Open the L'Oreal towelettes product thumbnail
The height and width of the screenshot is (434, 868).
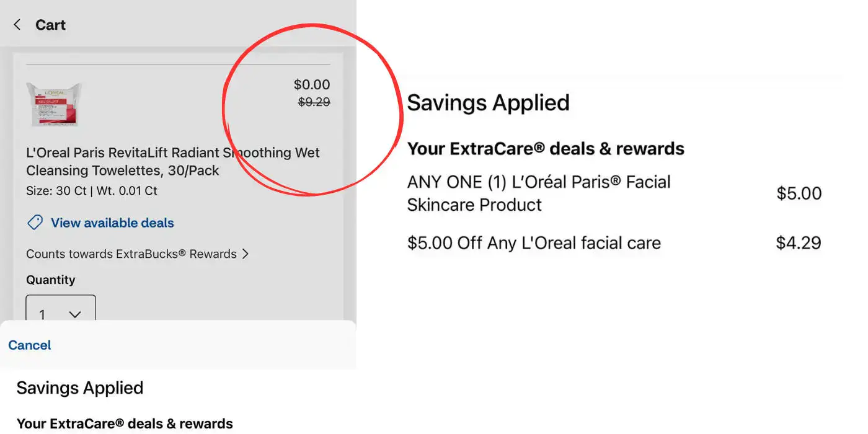point(53,104)
